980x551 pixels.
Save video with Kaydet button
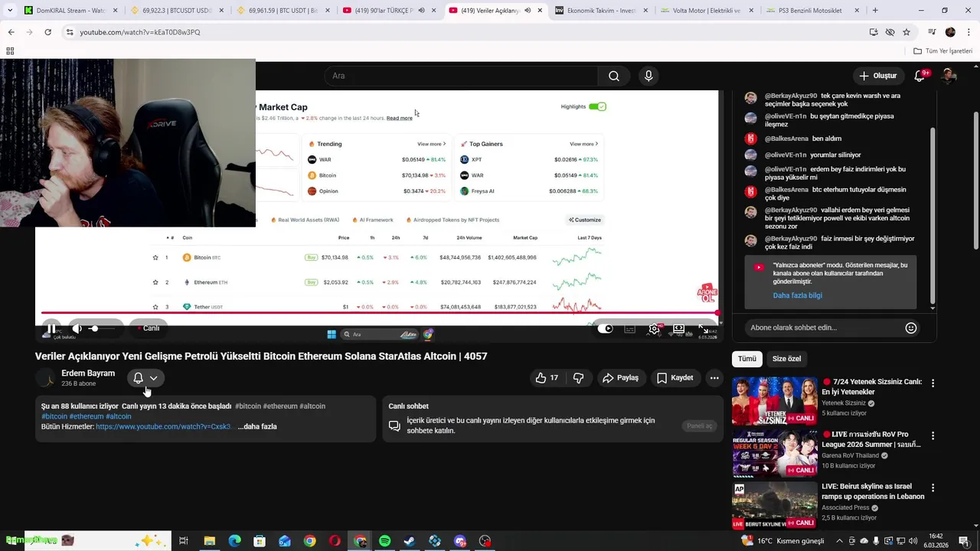point(675,378)
